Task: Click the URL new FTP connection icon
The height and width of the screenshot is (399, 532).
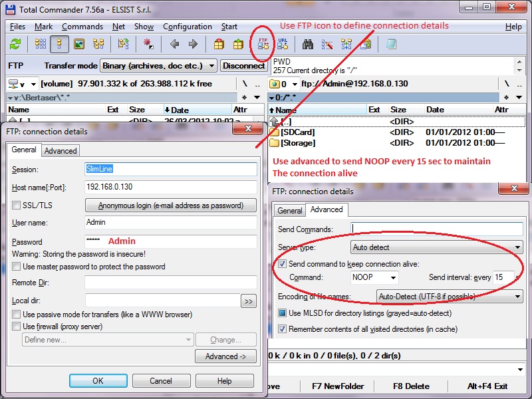Action: pos(283,44)
